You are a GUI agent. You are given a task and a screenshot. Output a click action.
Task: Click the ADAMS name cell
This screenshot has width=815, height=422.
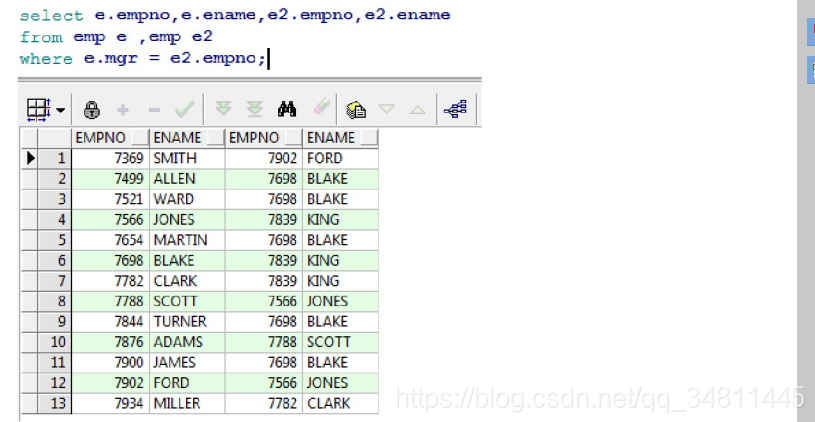187,342
